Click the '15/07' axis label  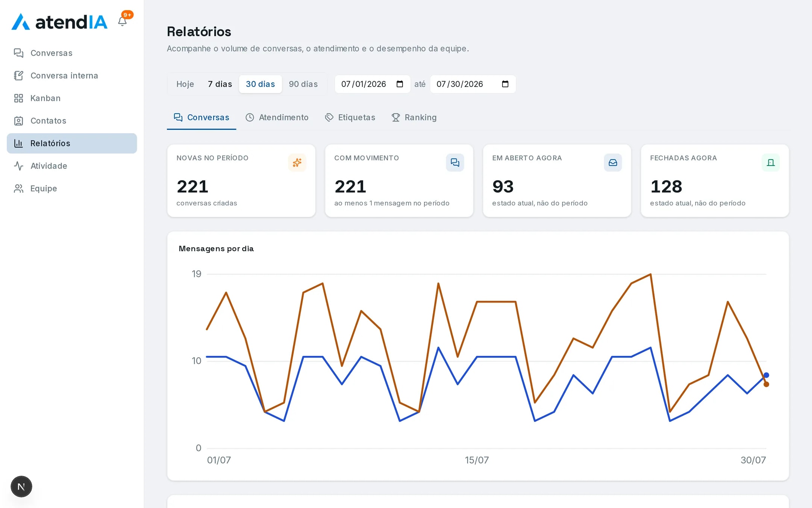477,460
